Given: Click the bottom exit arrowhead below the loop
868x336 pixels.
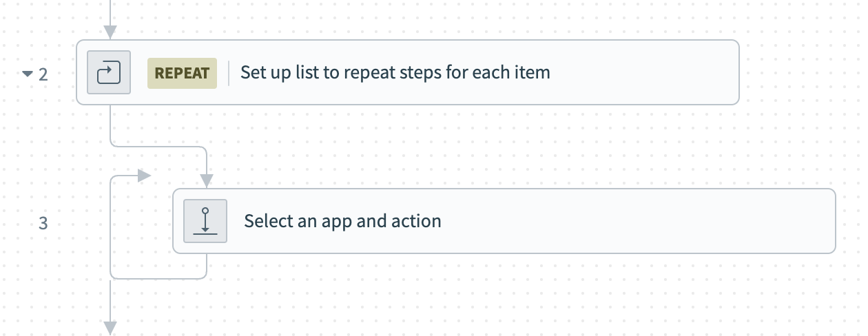Looking at the screenshot, I should 110,327.
